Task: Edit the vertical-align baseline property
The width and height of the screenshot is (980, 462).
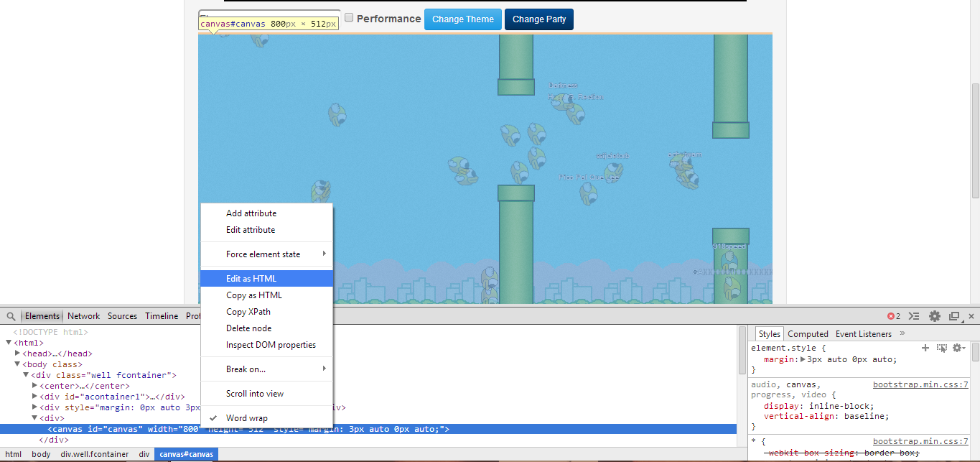Action: 826,416
